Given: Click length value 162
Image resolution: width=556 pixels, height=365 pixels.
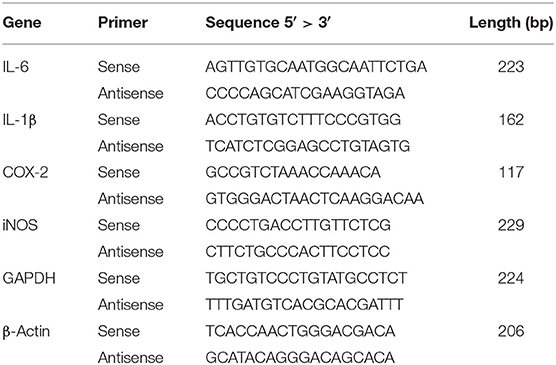Looking at the screenshot, I should 511,120.
